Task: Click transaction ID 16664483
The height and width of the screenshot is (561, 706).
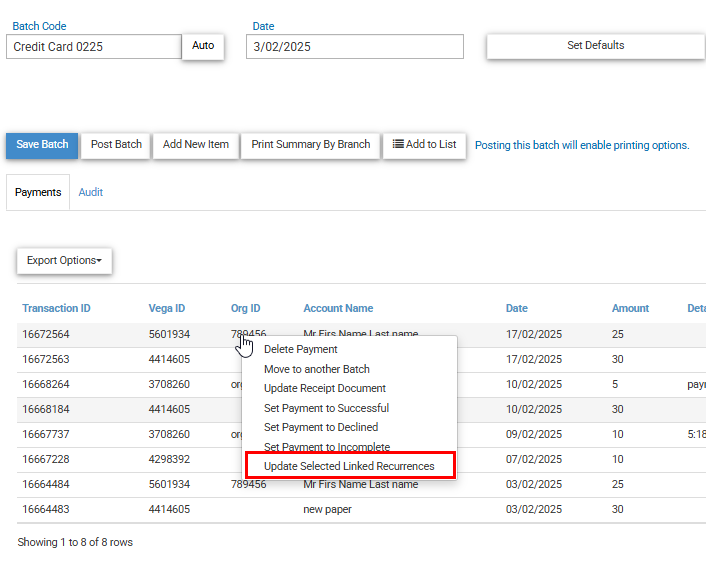Action: coord(46,509)
